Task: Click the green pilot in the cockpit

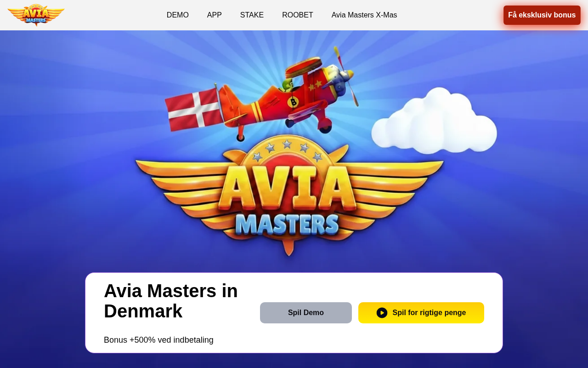Action: pyautogui.click(x=288, y=84)
